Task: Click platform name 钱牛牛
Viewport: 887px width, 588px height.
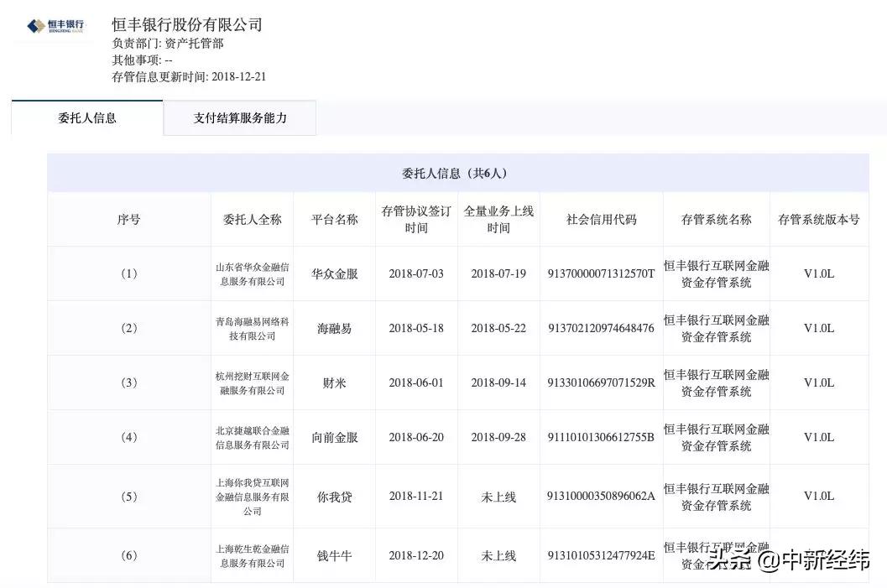Action: tap(334, 556)
